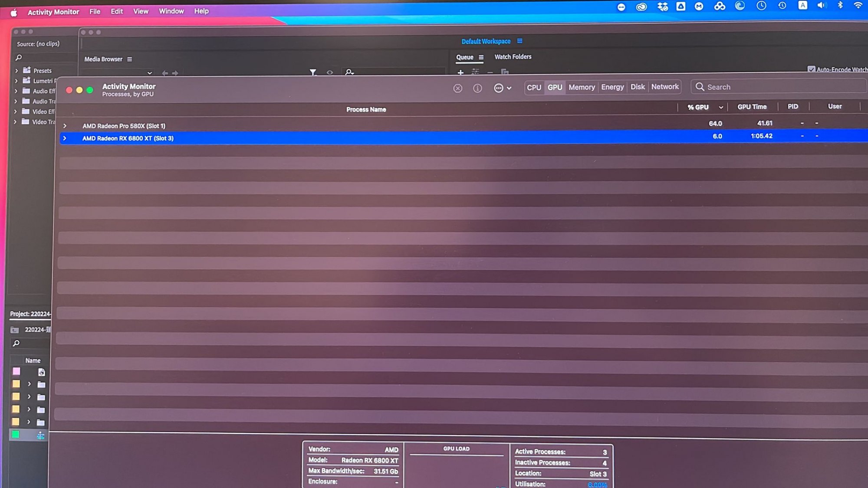
Task: Click the Default Workspace menu icon
Action: (x=519, y=41)
